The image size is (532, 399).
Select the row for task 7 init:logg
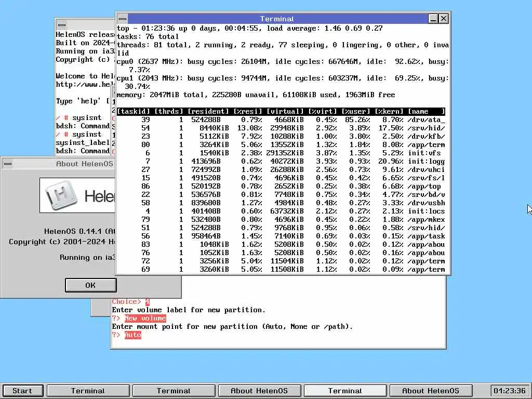pyautogui.click(x=281, y=161)
